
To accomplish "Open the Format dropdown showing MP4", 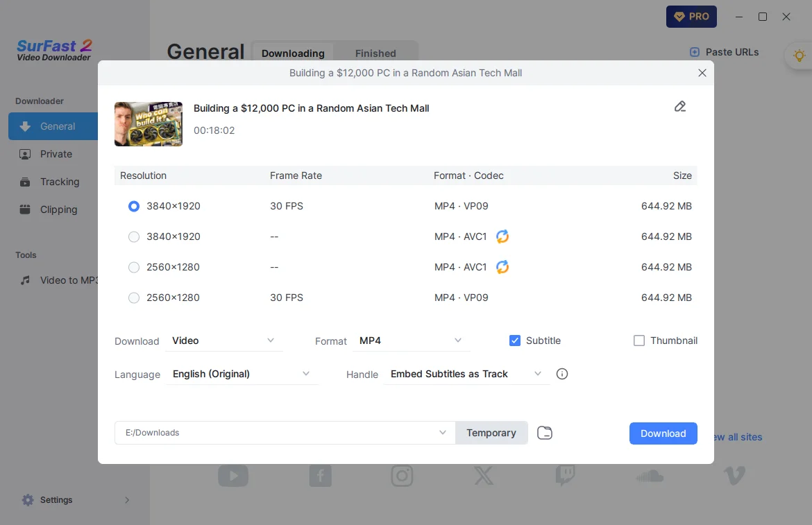I will [x=411, y=341].
